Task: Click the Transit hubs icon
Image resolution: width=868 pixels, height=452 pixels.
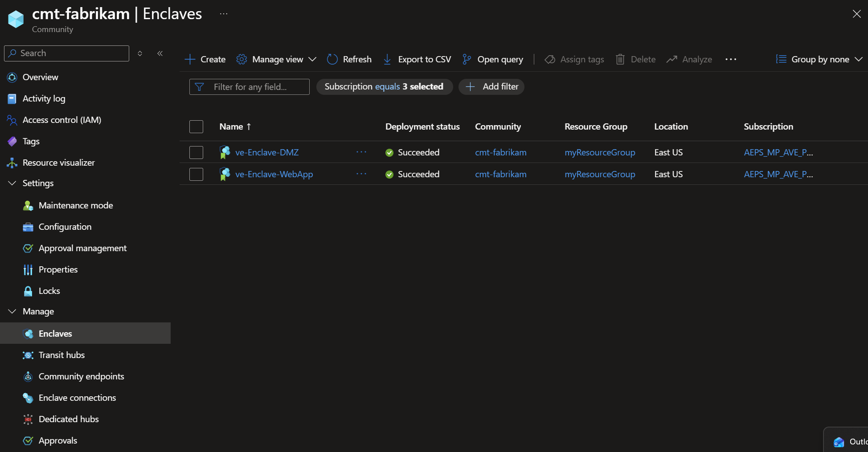Action: pos(28,355)
